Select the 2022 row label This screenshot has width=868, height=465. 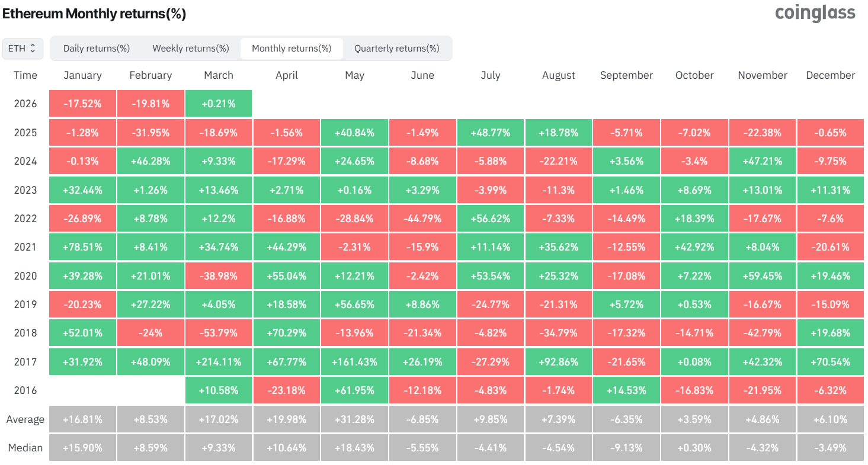pyautogui.click(x=25, y=219)
